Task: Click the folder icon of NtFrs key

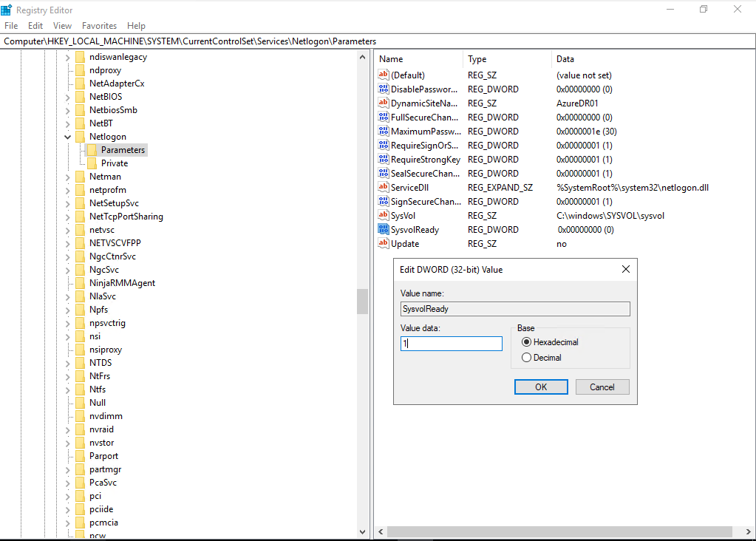Action: (x=80, y=376)
